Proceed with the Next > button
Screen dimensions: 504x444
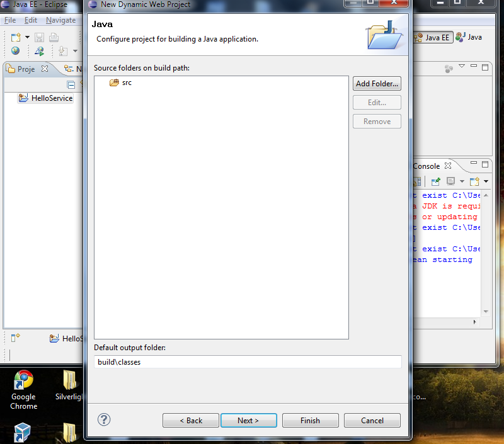coord(248,421)
